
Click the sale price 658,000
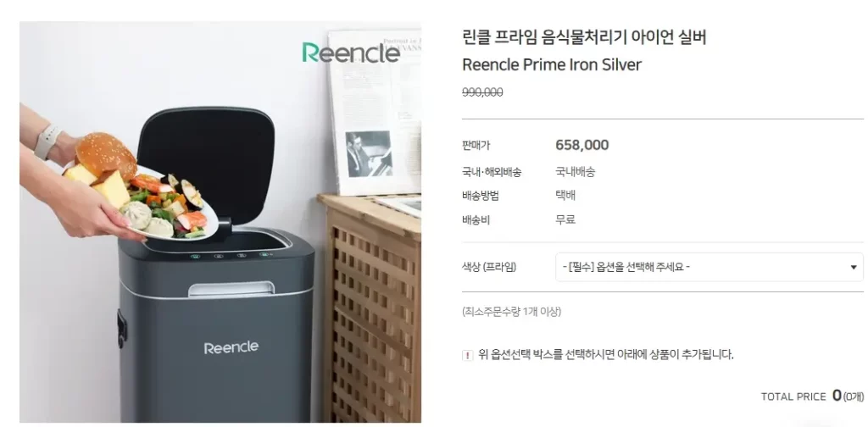581,145
